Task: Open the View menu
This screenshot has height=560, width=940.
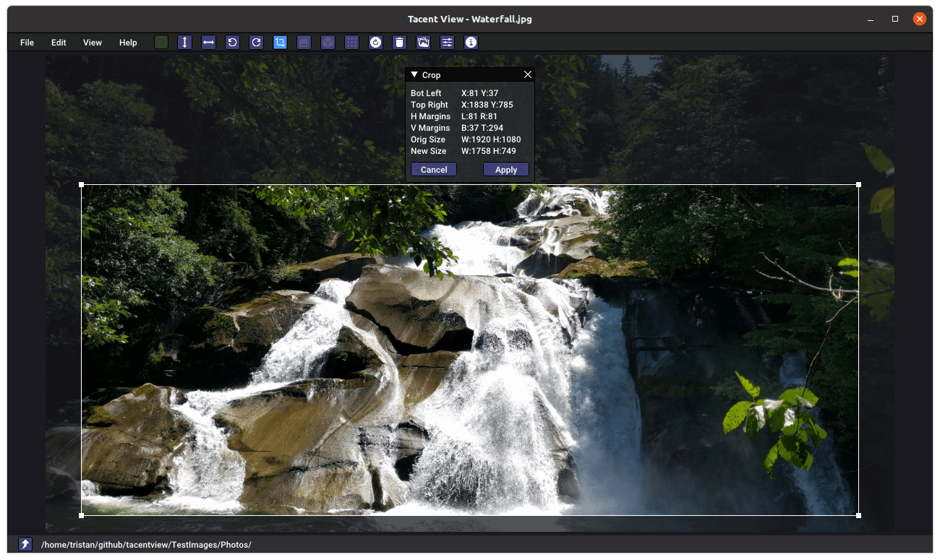Action: pyautogui.click(x=93, y=43)
